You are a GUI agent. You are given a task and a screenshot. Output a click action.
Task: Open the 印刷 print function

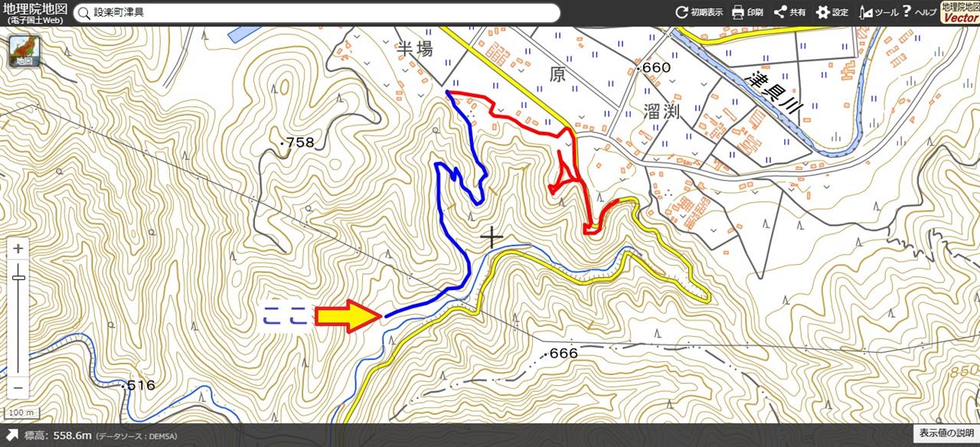(747, 12)
